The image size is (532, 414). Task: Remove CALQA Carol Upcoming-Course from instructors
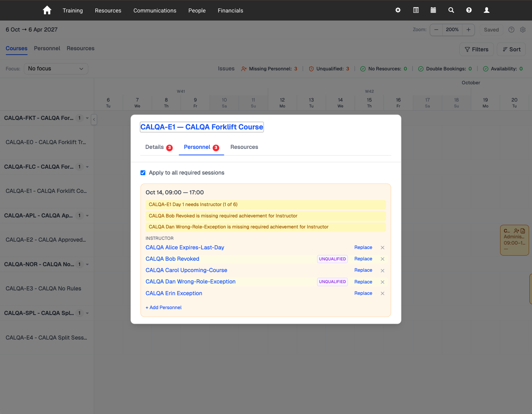pyautogui.click(x=383, y=271)
